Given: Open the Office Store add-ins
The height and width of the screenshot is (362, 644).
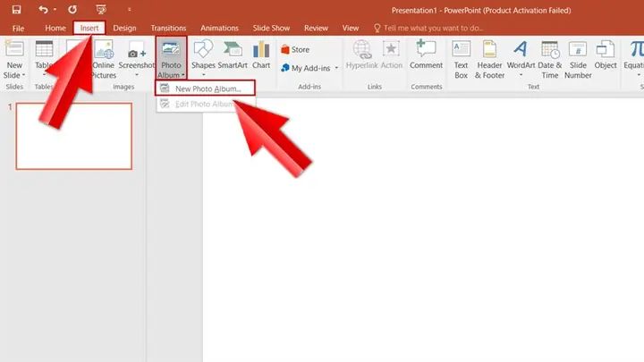Looking at the screenshot, I should tap(295, 50).
